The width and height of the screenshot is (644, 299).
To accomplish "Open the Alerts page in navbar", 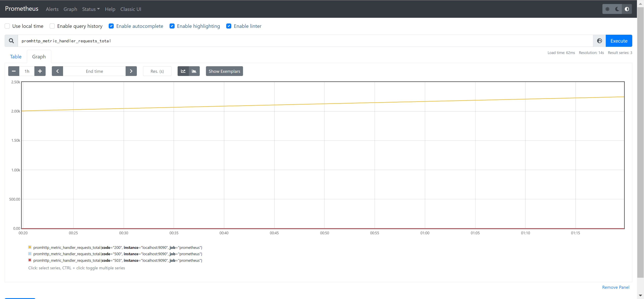I will 52,9.
